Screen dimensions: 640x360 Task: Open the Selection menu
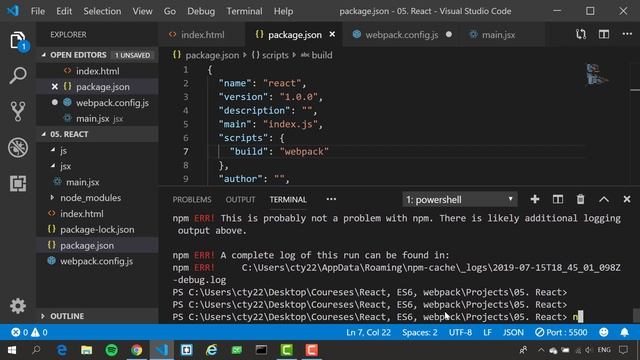tap(102, 11)
